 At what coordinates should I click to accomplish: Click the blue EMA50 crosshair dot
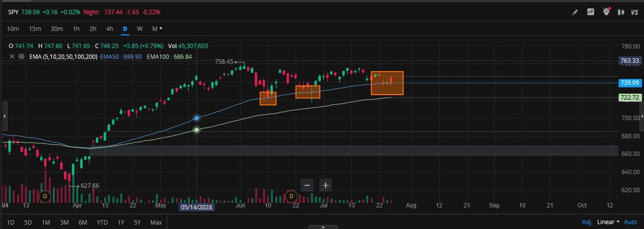pyautogui.click(x=196, y=118)
